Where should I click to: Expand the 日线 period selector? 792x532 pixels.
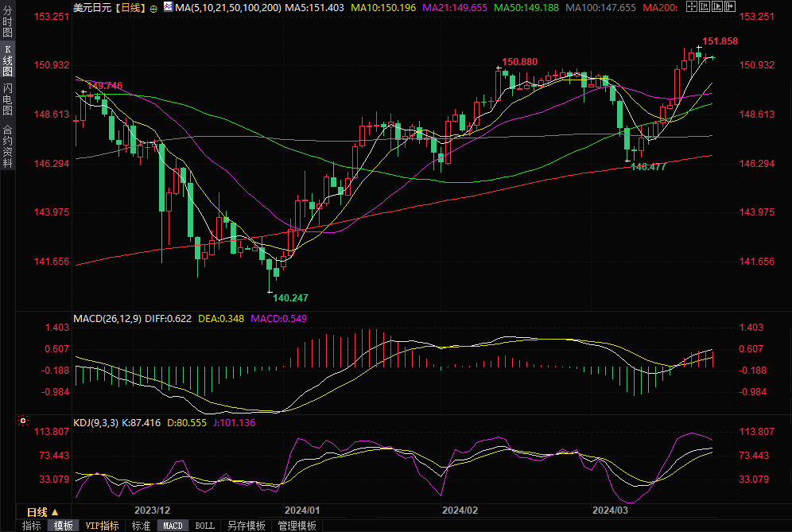click(x=42, y=511)
